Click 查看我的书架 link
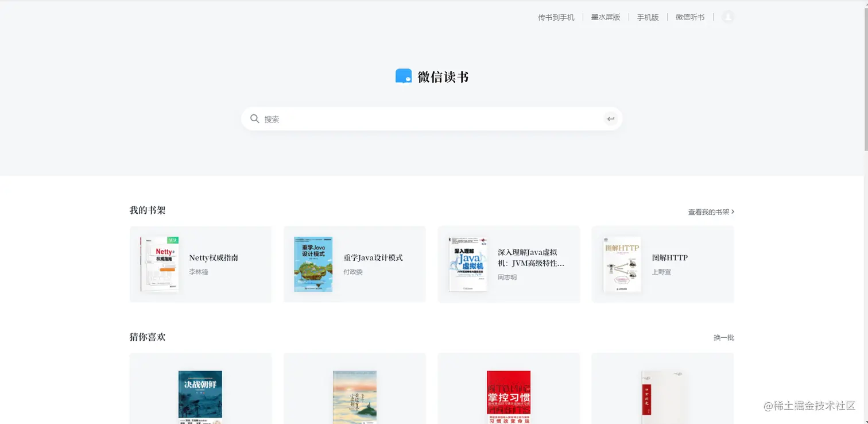Image resolution: width=868 pixels, height=424 pixels. click(x=711, y=212)
